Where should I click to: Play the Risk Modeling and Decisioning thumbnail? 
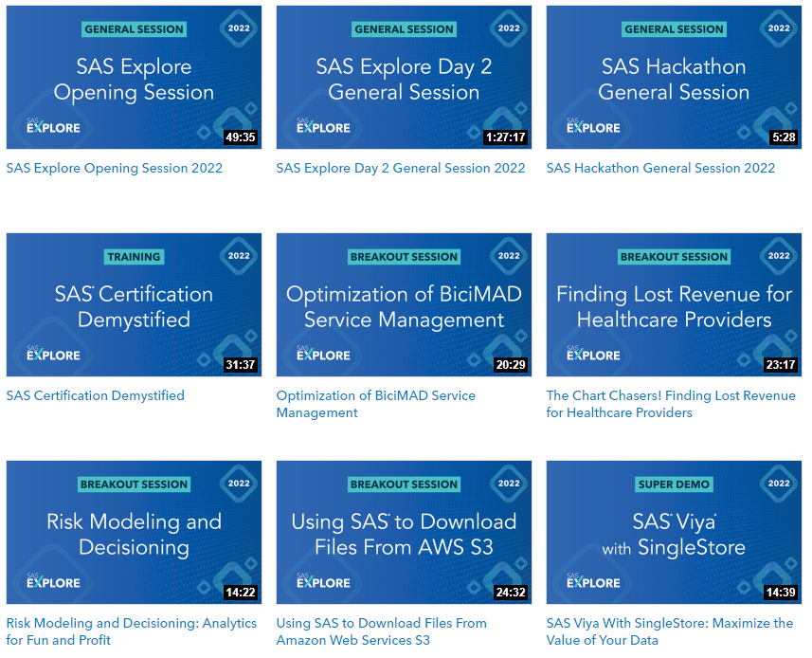click(x=134, y=533)
